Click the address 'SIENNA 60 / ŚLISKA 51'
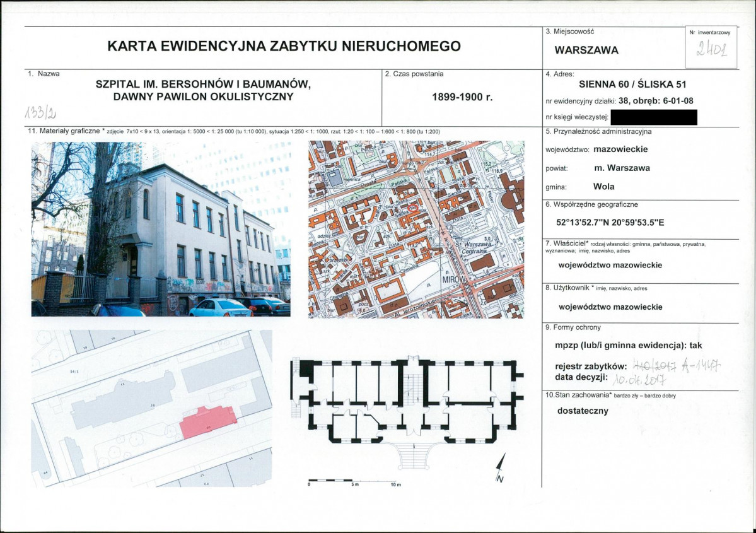756x533 pixels. click(x=632, y=84)
